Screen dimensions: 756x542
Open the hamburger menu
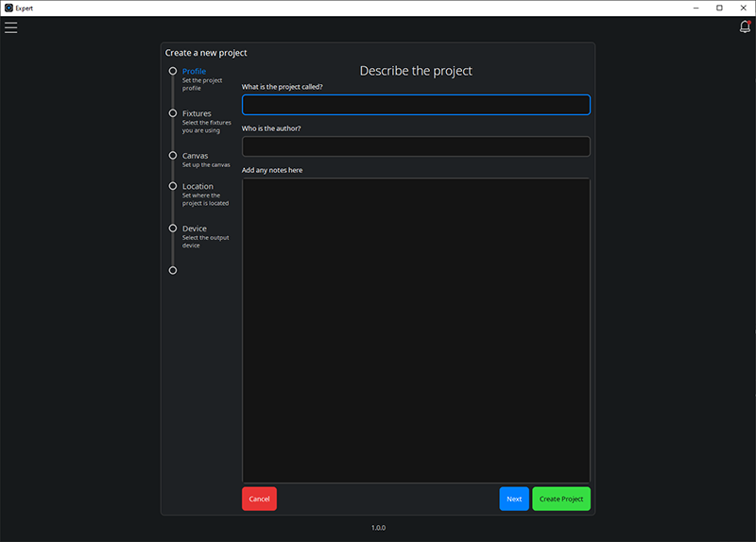tap(11, 27)
